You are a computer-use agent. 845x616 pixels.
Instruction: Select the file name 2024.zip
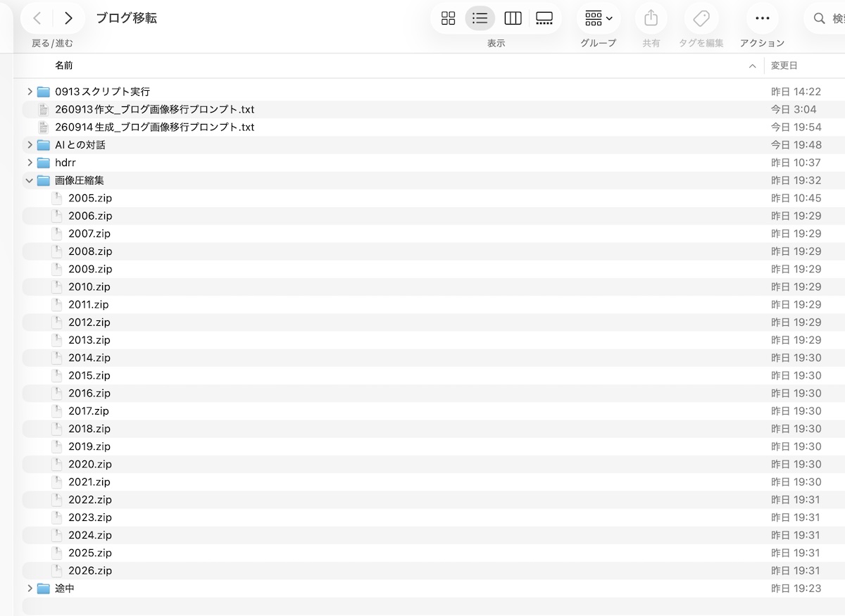point(90,535)
